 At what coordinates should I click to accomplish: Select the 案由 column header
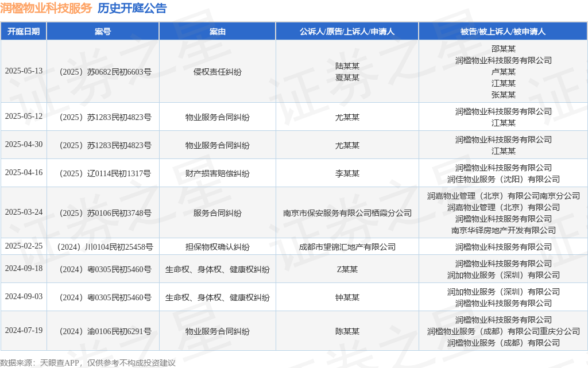pyautogui.click(x=218, y=32)
